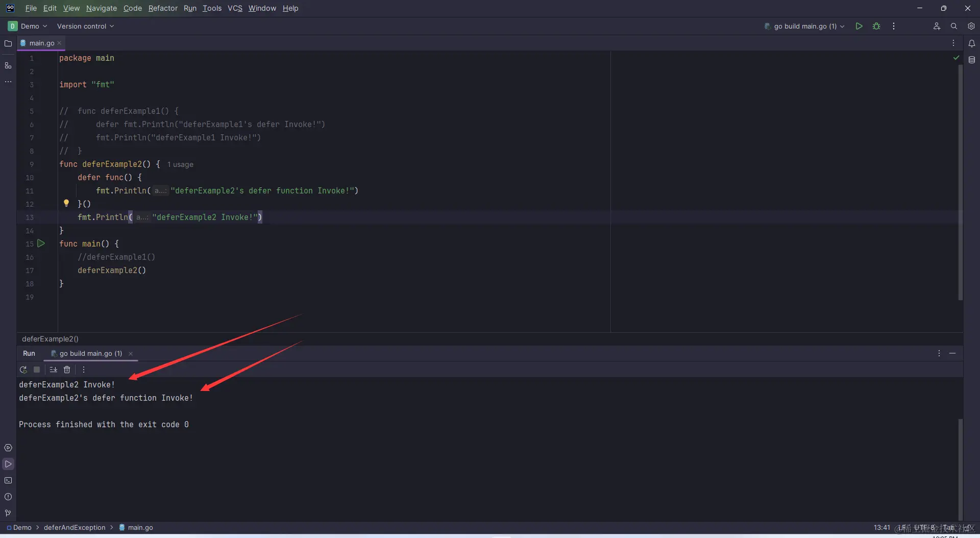Click Demo in the navigation bar
Screen dimensions: 980x538
(x=19, y=527)
